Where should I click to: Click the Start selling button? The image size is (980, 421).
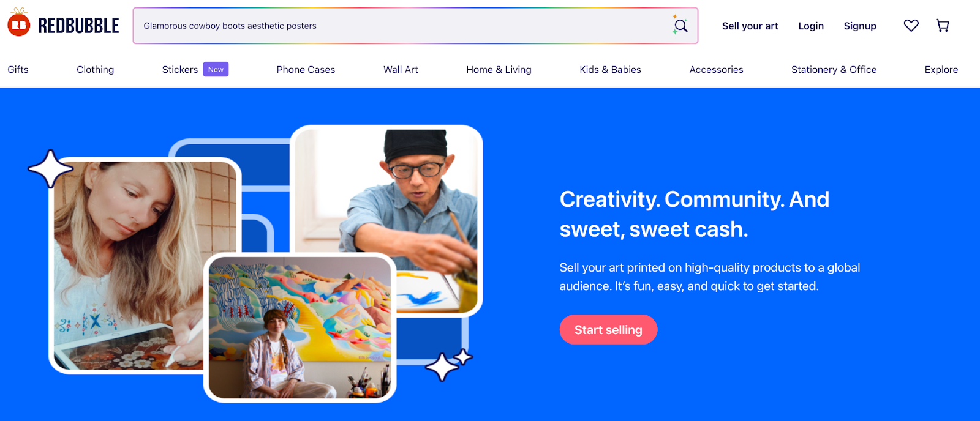608,330
